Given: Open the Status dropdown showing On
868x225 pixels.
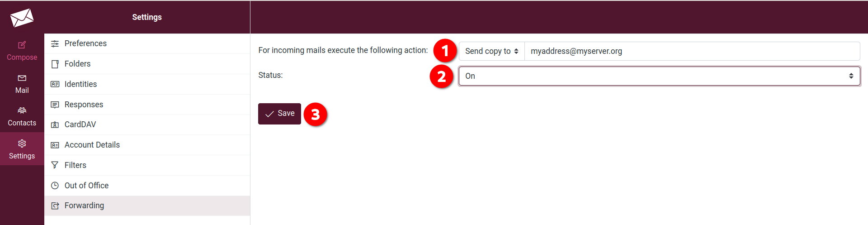Looking at the screenshot, I should point(659,76).
